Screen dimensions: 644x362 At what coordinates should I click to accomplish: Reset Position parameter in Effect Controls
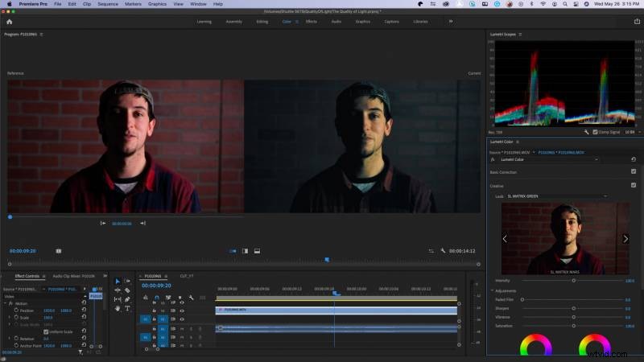(84, 311)
